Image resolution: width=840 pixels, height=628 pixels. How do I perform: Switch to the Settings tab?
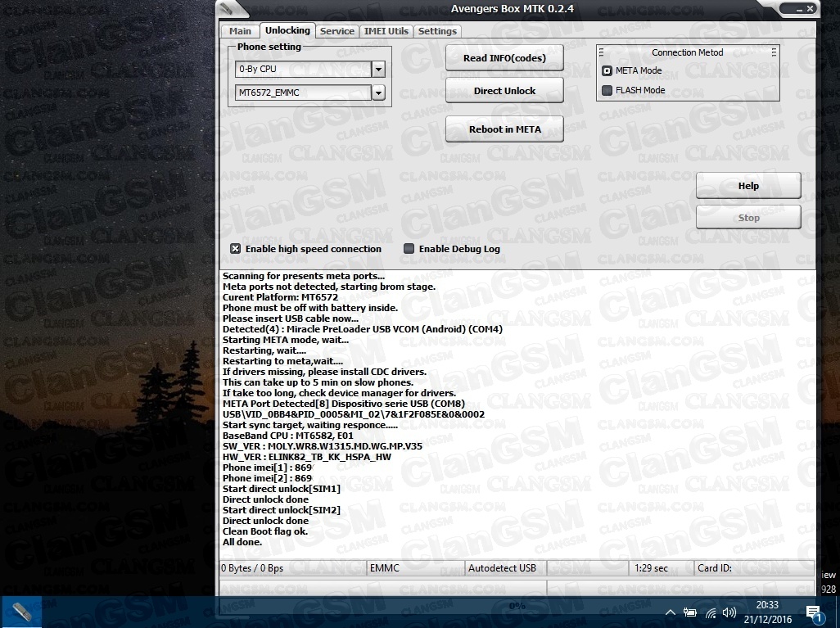point(437,31)
